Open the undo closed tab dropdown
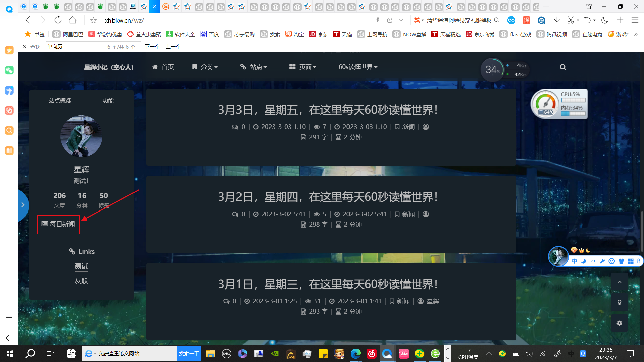 [x=594, y=20]
